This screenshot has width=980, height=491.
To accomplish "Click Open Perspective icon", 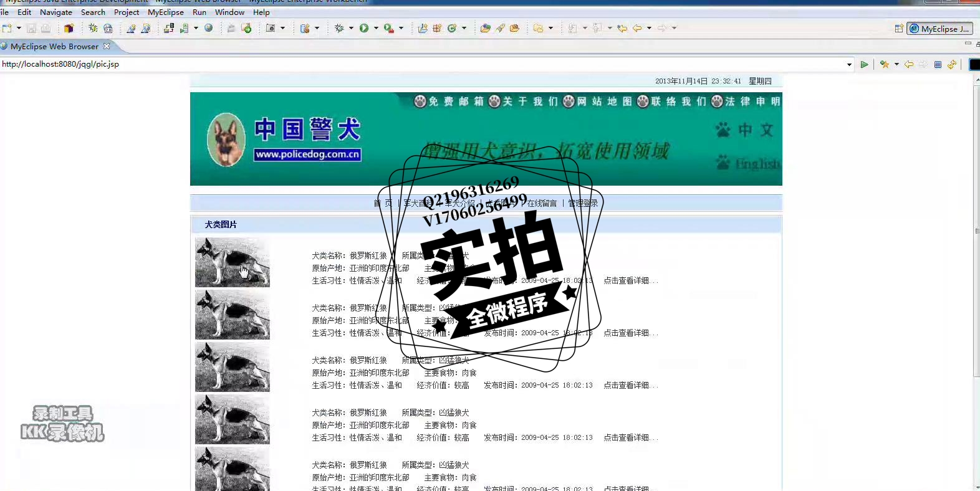I will click(899, 29).
